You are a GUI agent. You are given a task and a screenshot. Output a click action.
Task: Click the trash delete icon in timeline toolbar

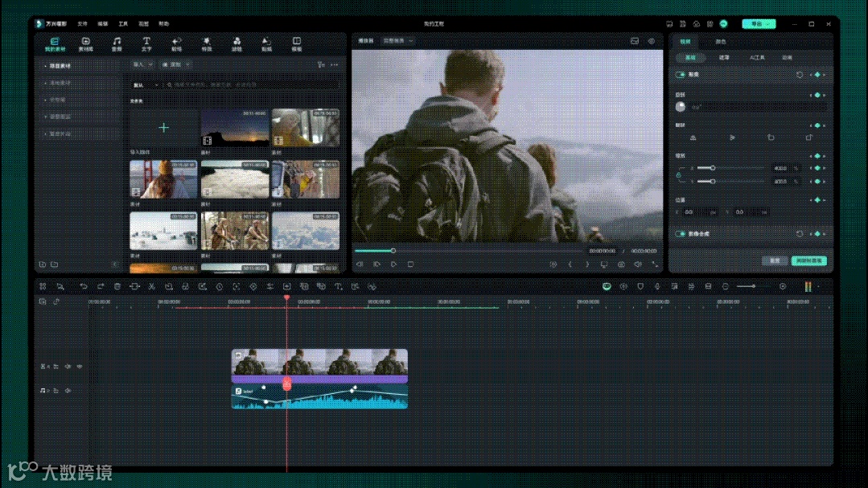click(x=117, y=286)
